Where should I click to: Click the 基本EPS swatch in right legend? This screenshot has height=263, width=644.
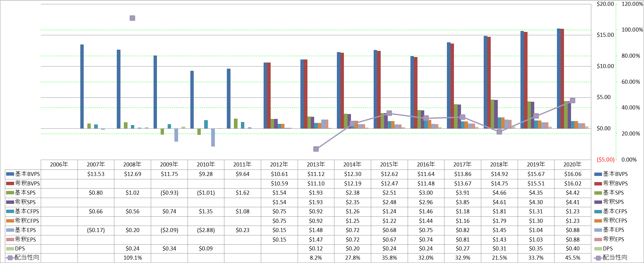coord(598,230)
